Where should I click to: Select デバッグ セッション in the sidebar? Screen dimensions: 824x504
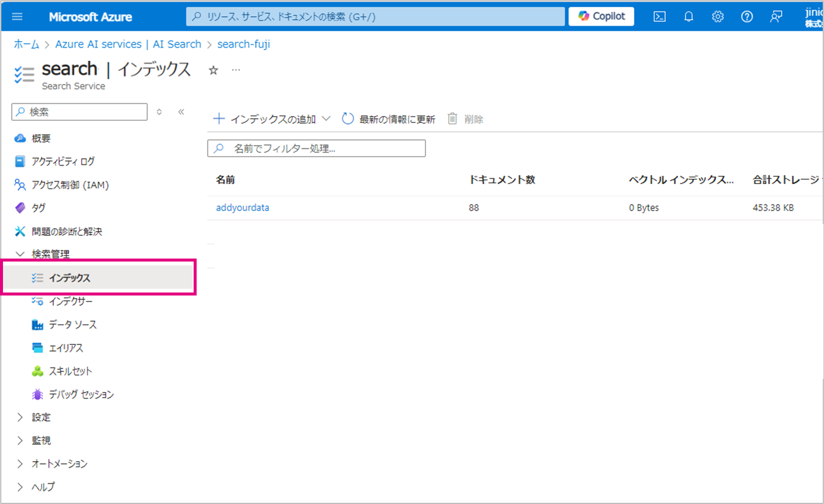[72, 394]
